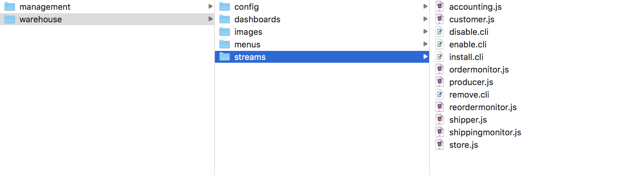The image size is (644, 175).
Task: Click the disable.cli file icon
Action: [440, 32]
